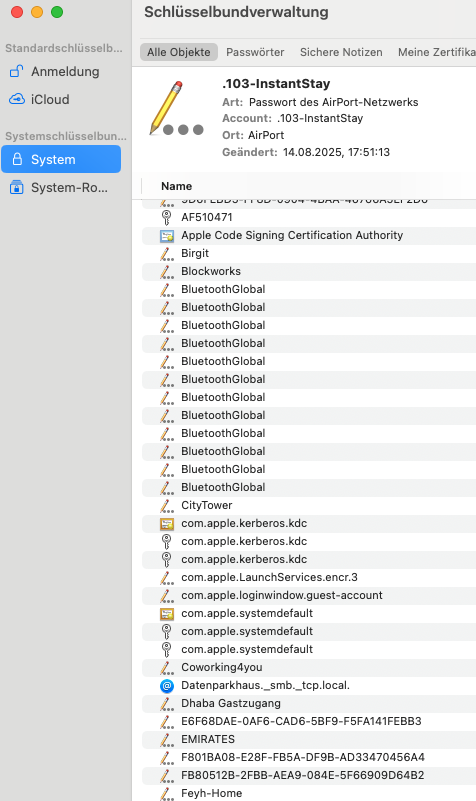Select the Blockworks entry
This screenshot has height=801, width=476.
(309, 271)
